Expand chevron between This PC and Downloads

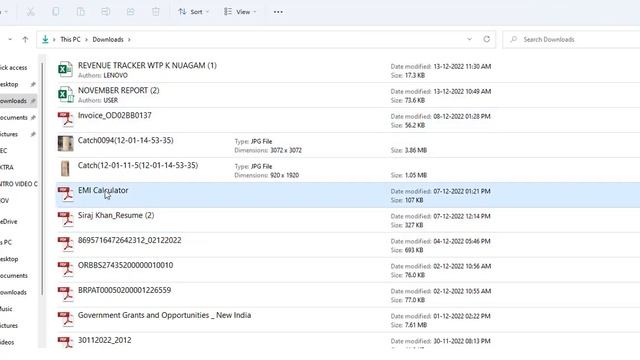[x=87, y=40]
